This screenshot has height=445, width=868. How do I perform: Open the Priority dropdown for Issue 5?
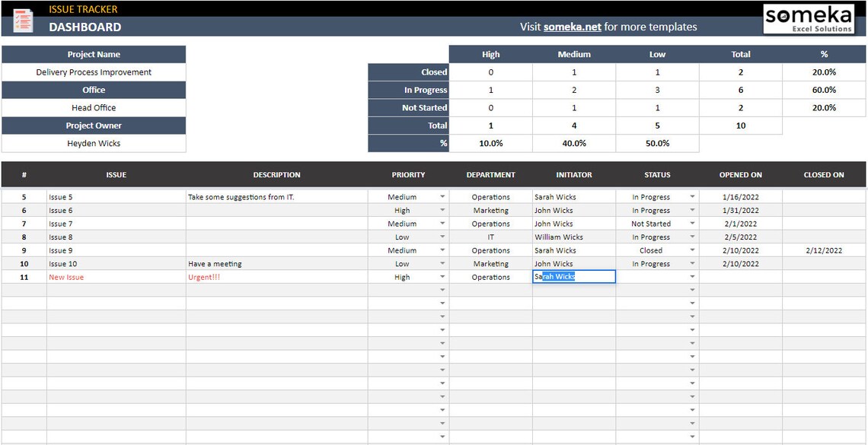pos(442,196)
